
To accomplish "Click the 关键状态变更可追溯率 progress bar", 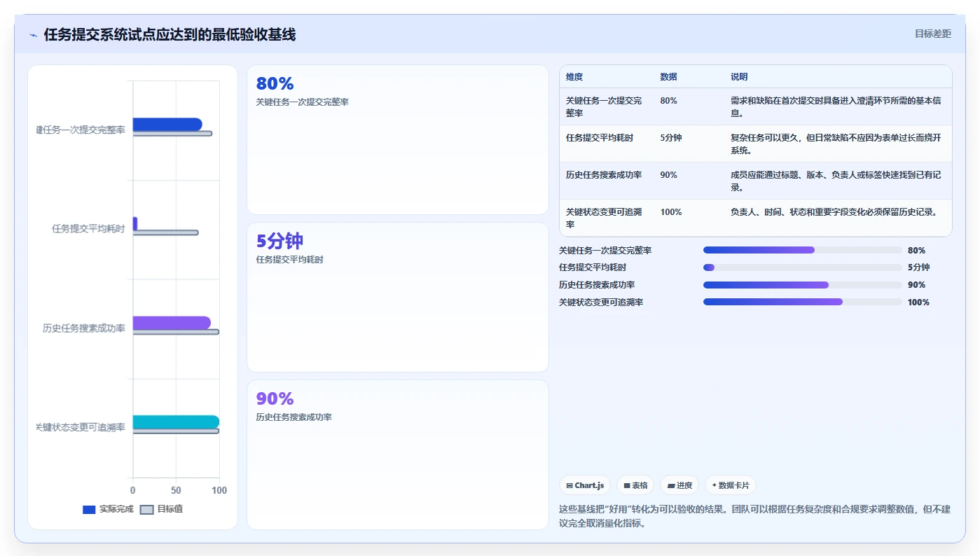I will pyautogui.click(x=803, y=302).
